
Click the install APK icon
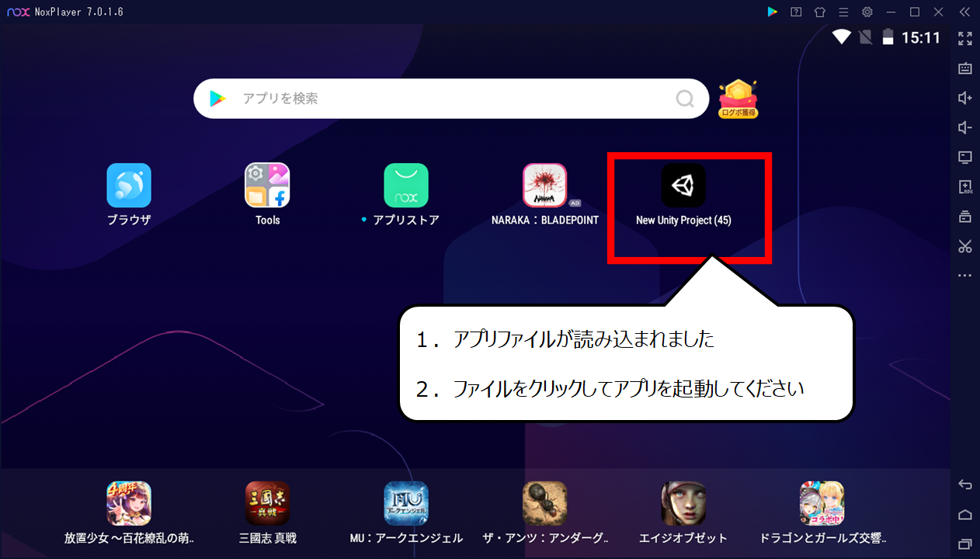(x=965, y=187)
